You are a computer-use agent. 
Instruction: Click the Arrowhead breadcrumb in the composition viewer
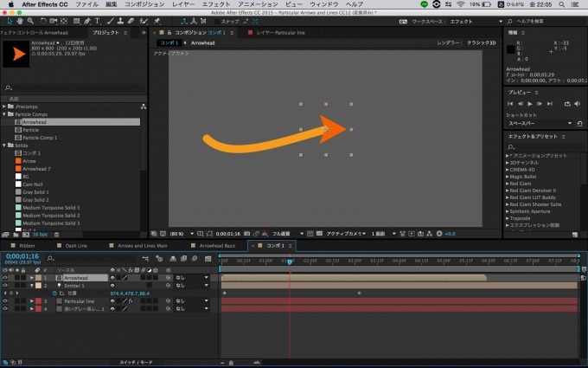201,42
